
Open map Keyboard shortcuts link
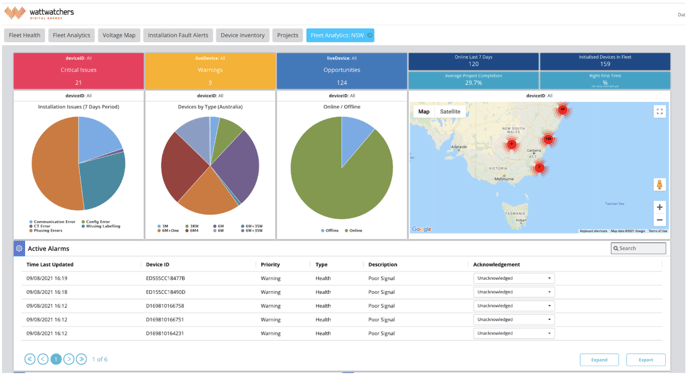click(x=593, y=231)
